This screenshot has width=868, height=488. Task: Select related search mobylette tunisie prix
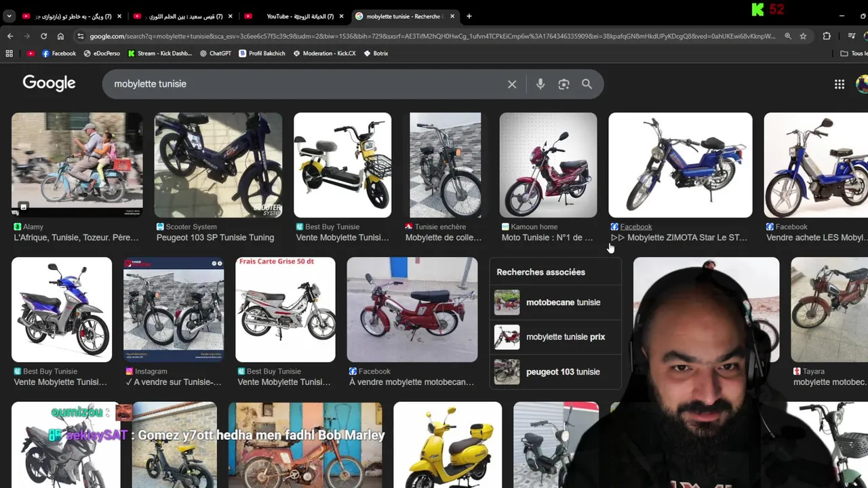pyautogui.click(x=555, y=337)
